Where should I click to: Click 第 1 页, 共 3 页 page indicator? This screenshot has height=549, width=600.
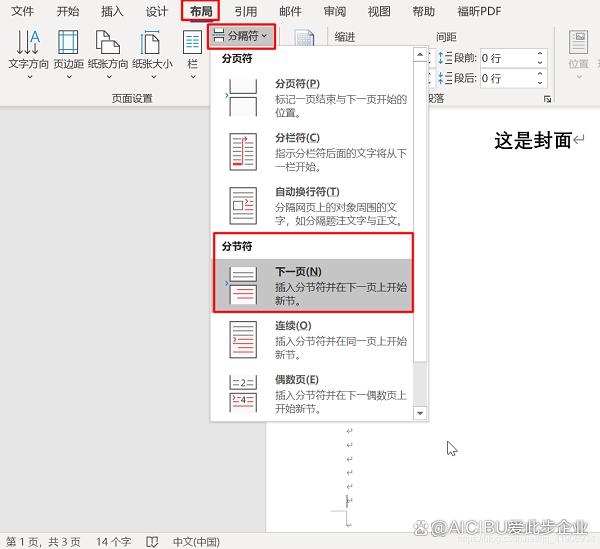point(43,542)
